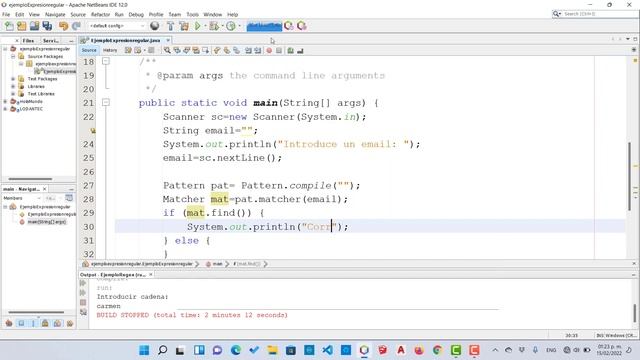This screenshot has width=640, height=360.
Task: Click the Undo toolbar arrow
Action: (x=63, y=26)
